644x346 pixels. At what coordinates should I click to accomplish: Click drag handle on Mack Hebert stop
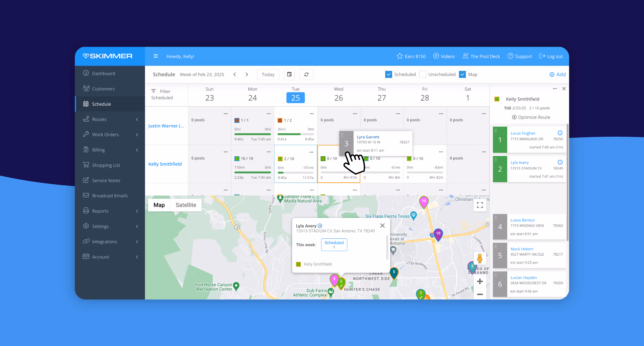click(x=496, y=246)
